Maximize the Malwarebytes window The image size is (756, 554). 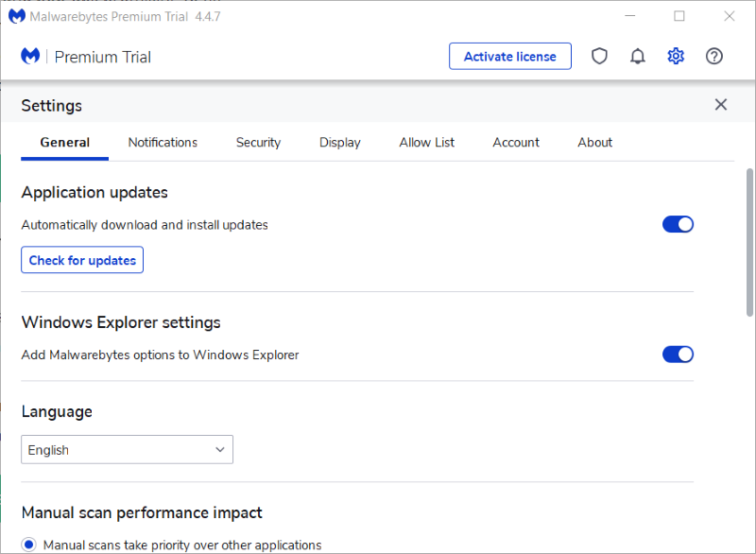[679, 16]
